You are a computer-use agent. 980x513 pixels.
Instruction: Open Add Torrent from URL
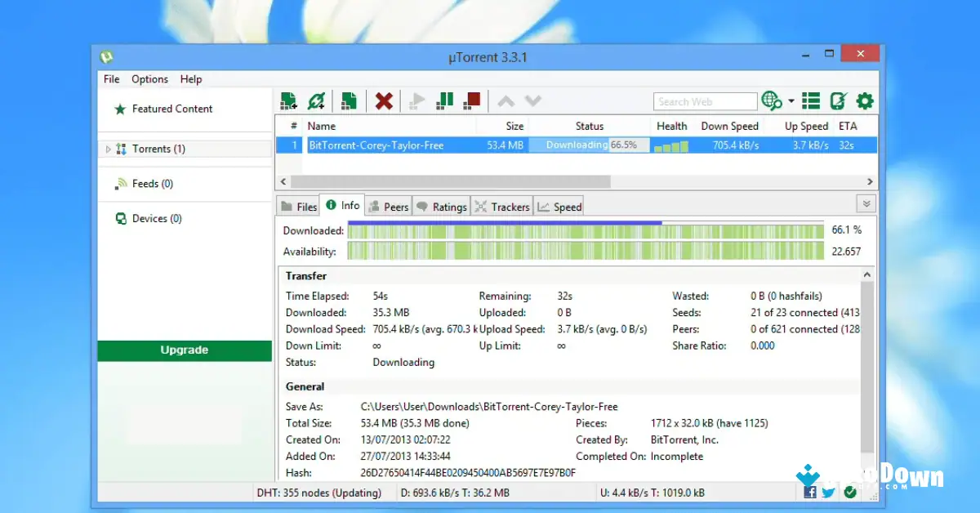317,100
